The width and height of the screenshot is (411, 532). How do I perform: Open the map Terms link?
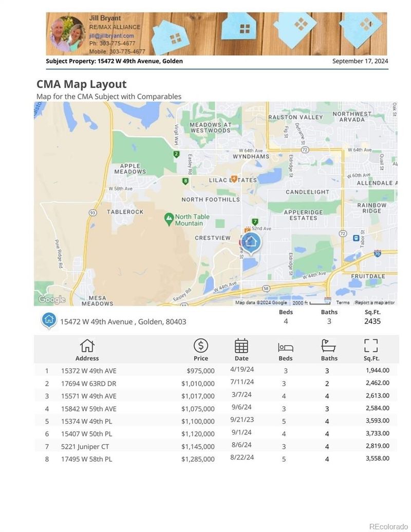point(343,302)
